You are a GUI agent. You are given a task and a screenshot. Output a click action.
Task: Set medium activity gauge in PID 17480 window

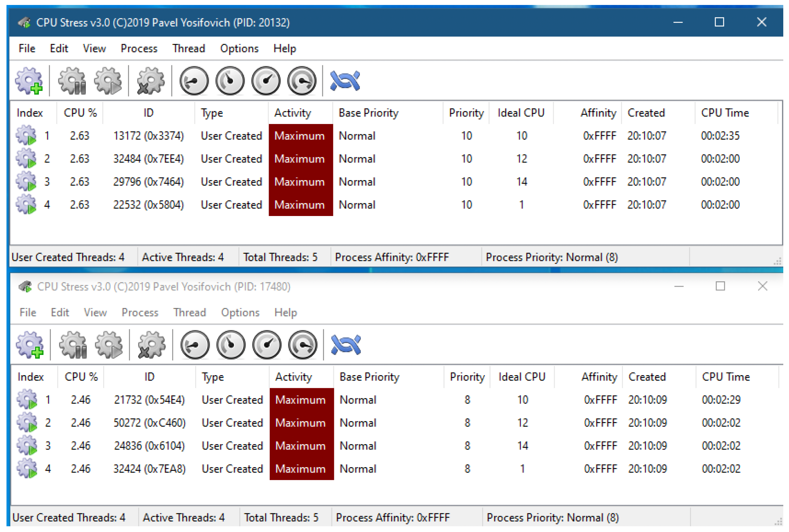click(x=231, y=345)
